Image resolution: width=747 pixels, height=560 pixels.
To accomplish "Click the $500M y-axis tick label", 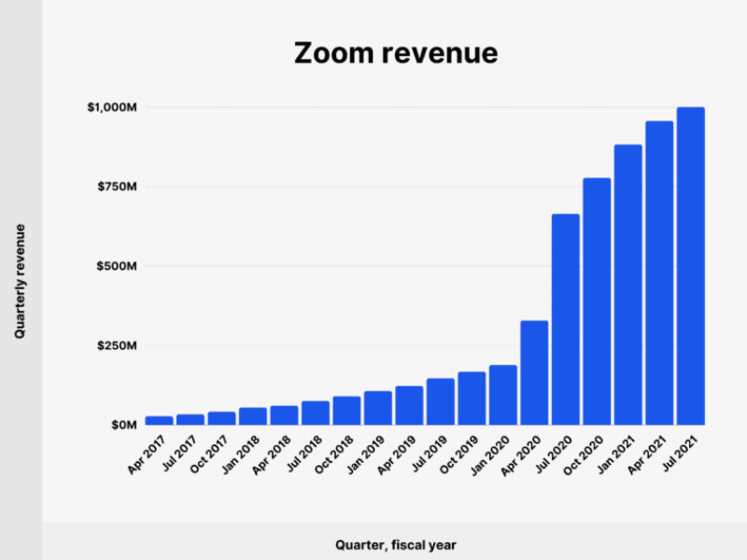I will click(x=117, y=266).
